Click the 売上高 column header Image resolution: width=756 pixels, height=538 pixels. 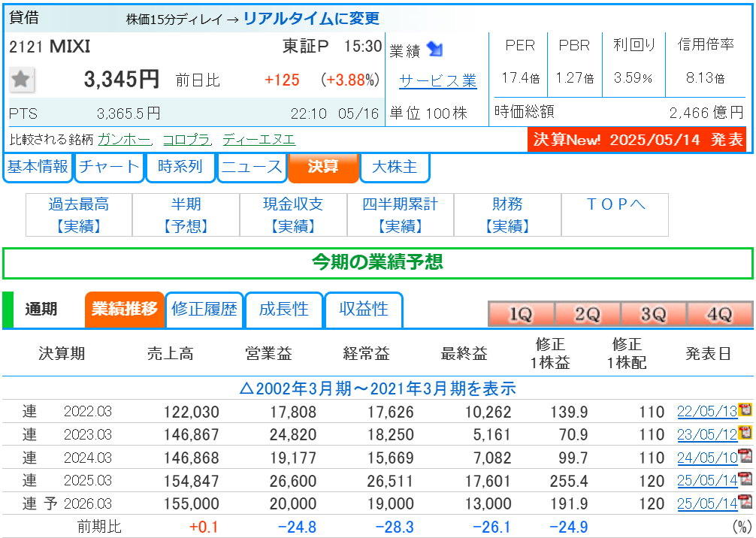pyautogui.click(x=170, y=354)
